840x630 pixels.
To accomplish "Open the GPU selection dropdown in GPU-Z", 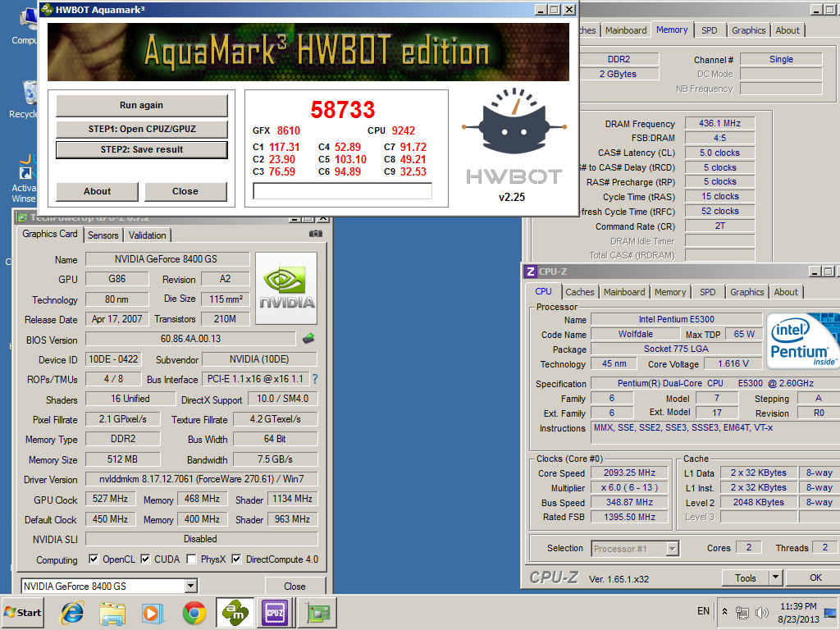I will coord(190,586).
